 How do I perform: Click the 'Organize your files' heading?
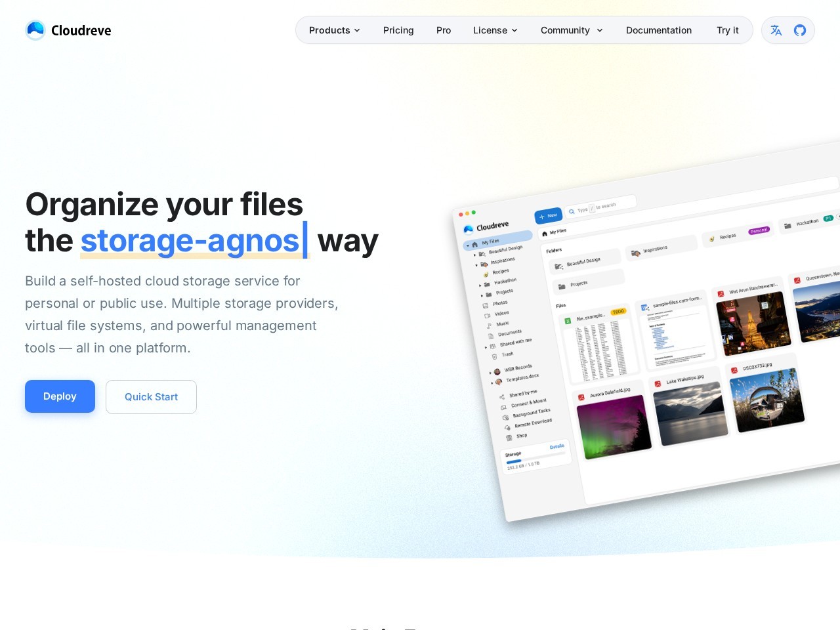[164, 204]
